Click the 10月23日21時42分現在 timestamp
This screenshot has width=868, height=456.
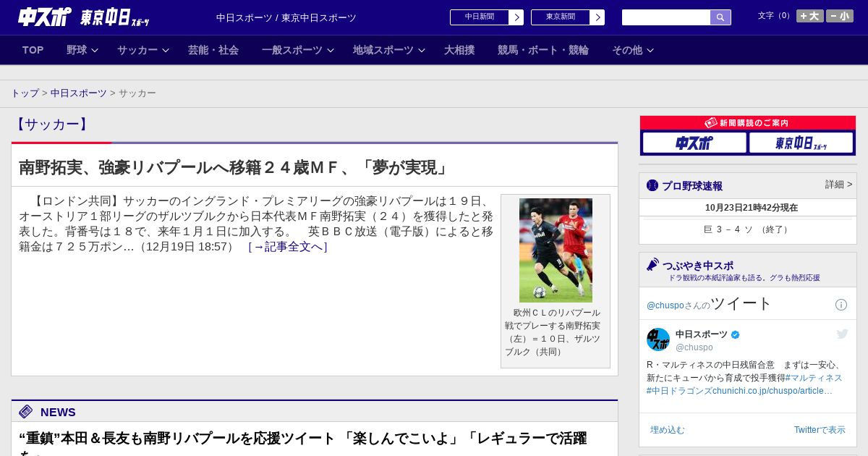coord(752,208)
